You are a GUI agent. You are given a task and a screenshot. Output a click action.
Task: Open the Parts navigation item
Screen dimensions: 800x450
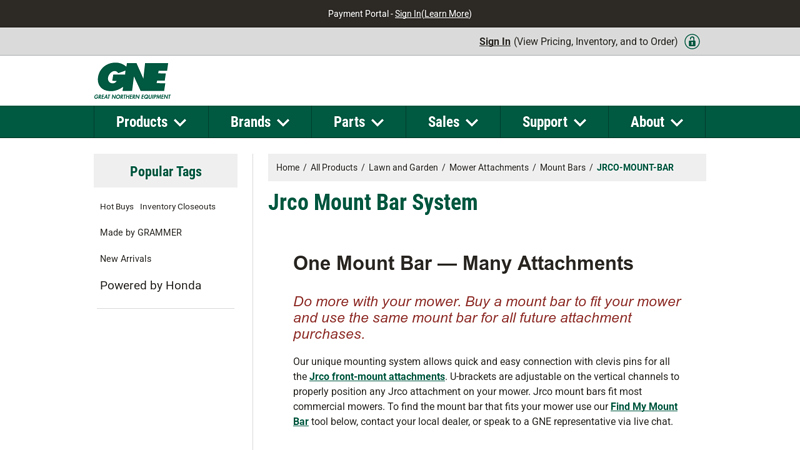359,122
